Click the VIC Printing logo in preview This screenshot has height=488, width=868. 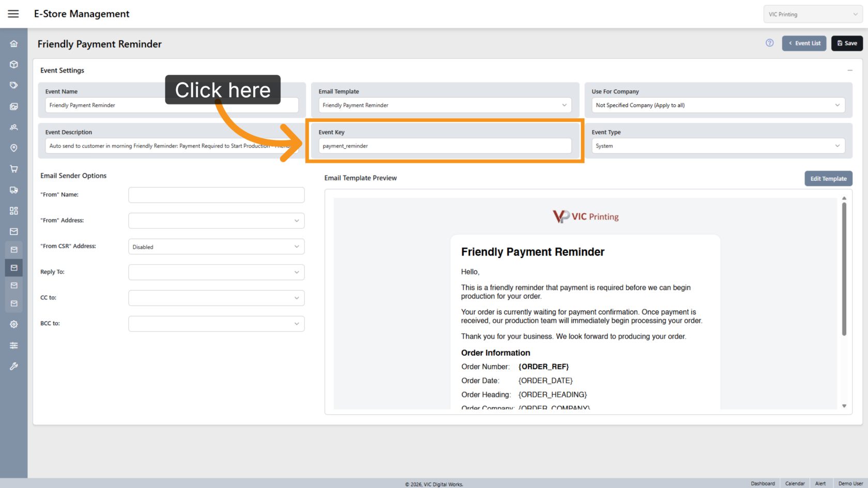(x=585, y=216)
